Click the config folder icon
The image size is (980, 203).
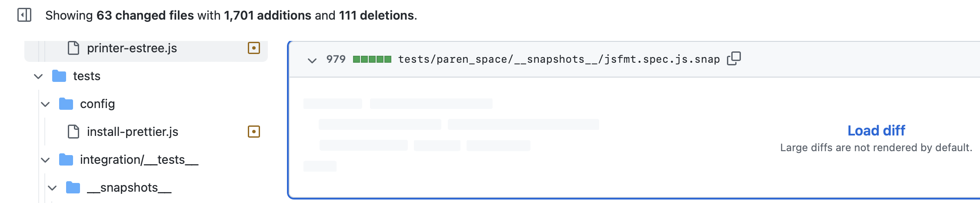(x=66, y=104)
